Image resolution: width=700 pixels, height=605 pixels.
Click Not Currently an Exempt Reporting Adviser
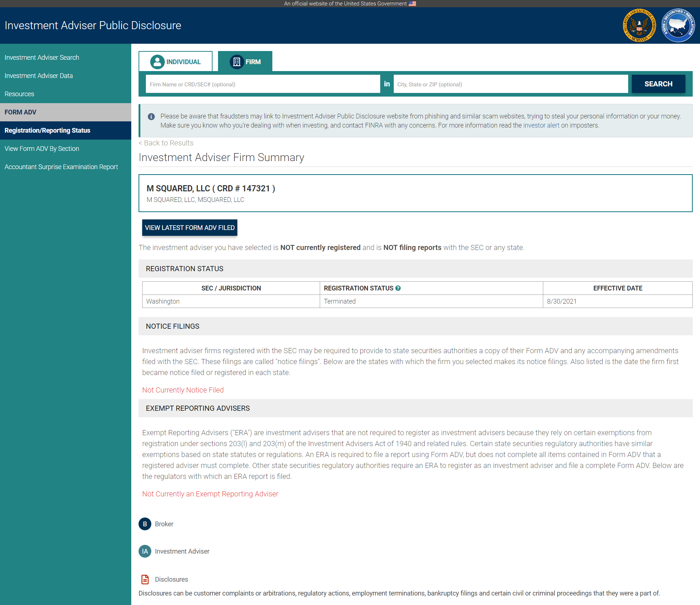click(210, 494)
